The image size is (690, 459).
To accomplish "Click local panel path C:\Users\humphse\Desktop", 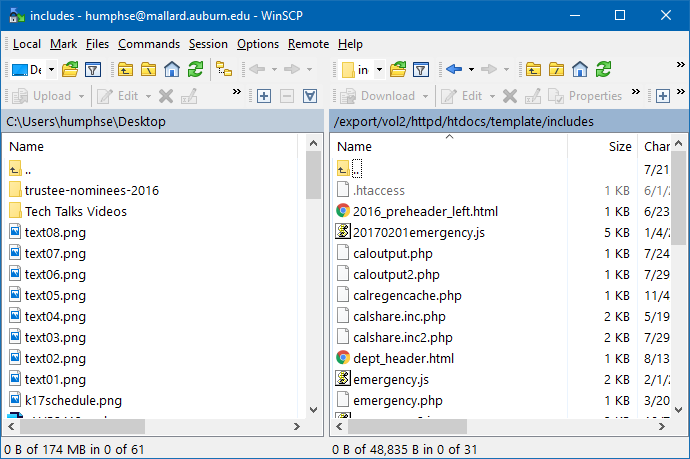I will click(86, 121).
